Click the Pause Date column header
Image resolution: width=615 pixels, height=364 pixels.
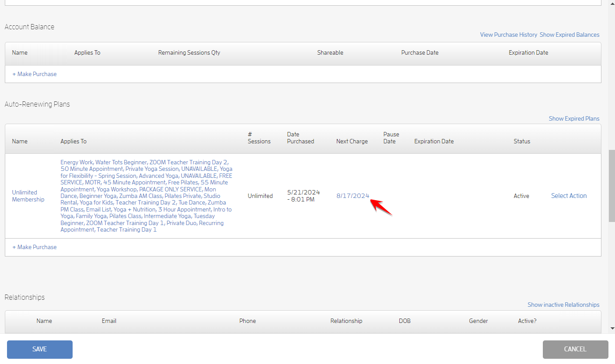coord(391,138)
